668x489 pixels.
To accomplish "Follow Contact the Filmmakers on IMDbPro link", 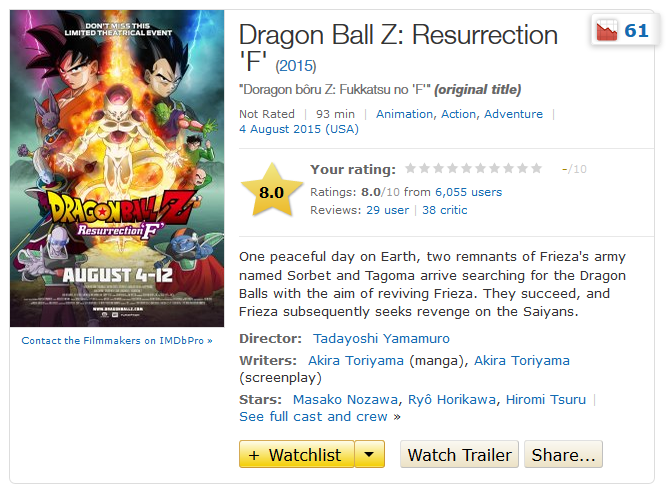I will [x=117, y=340].
